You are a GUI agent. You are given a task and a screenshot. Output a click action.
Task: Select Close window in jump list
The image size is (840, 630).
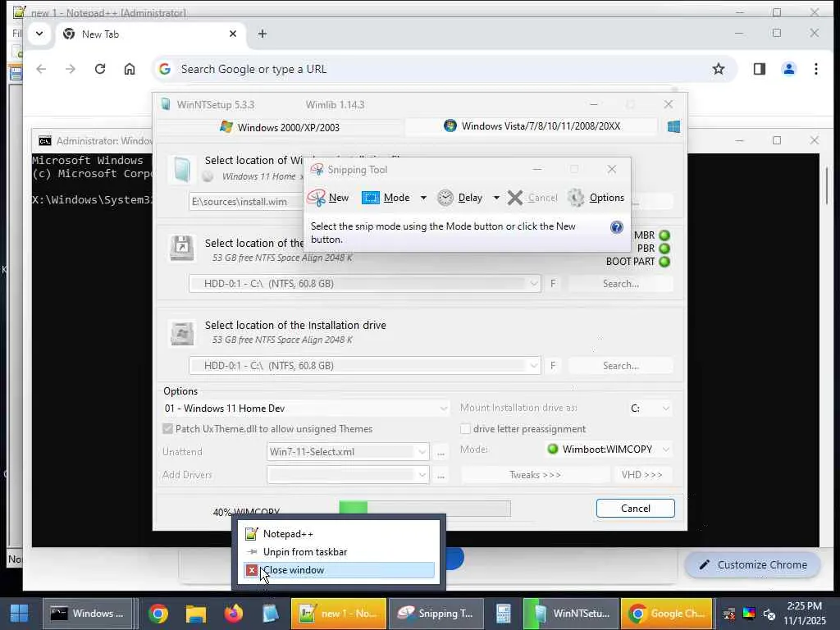[x=339, y=570]
